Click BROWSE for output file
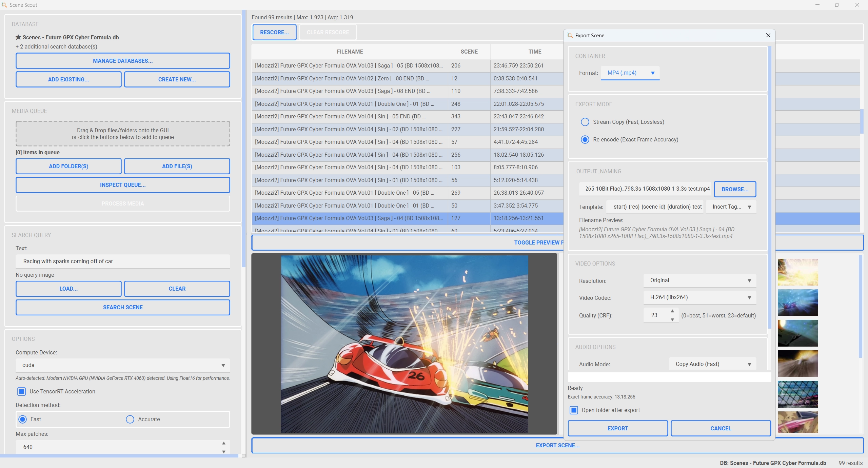 (x=735, y=189)
